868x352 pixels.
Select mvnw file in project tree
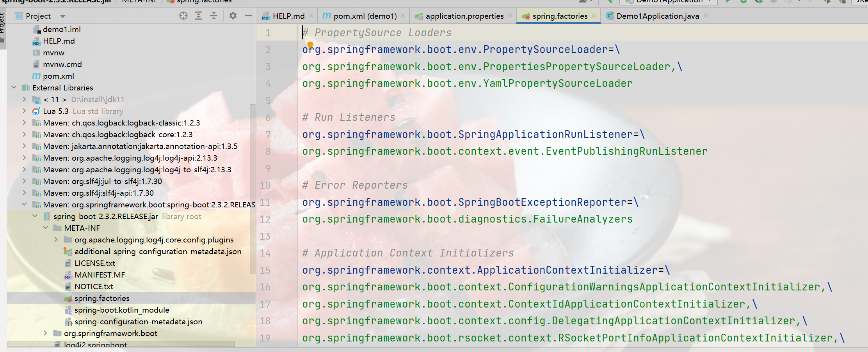point(53,53)
